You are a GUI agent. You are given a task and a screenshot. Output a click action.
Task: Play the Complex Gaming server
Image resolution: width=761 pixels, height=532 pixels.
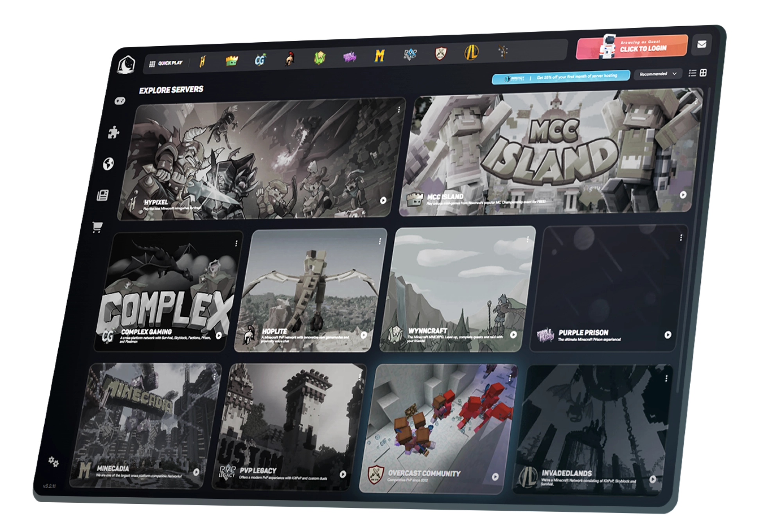(x=219, y=335)
